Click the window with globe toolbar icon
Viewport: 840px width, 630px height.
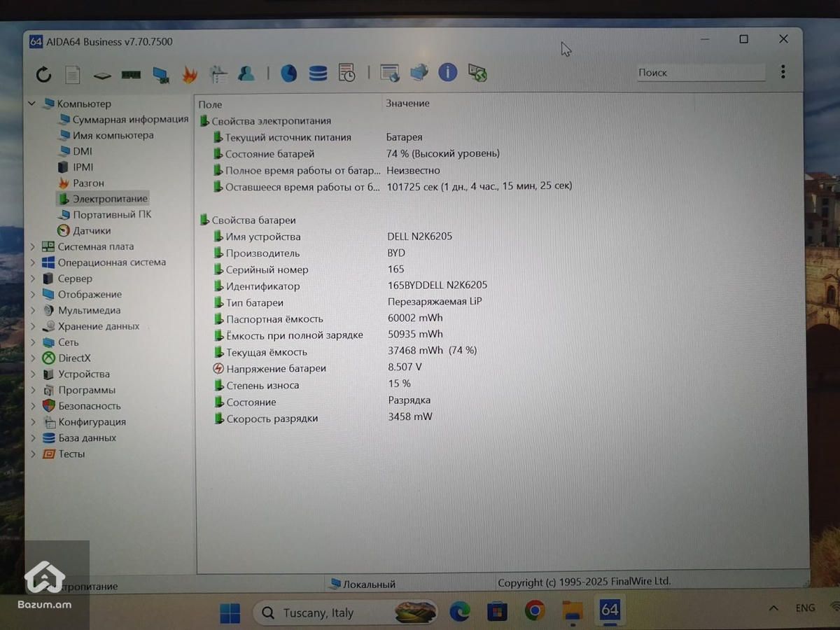[390, 72]
